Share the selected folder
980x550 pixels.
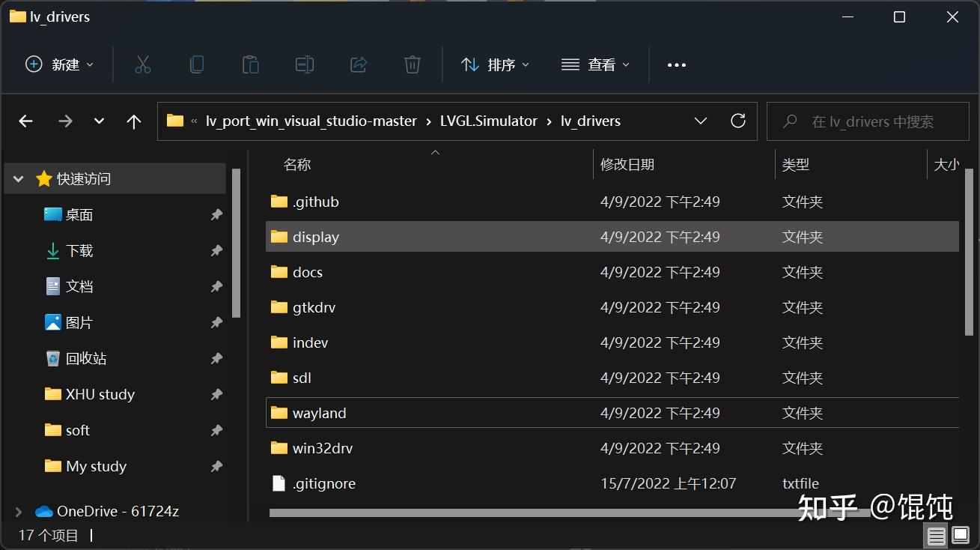click(x=358, y=64)
